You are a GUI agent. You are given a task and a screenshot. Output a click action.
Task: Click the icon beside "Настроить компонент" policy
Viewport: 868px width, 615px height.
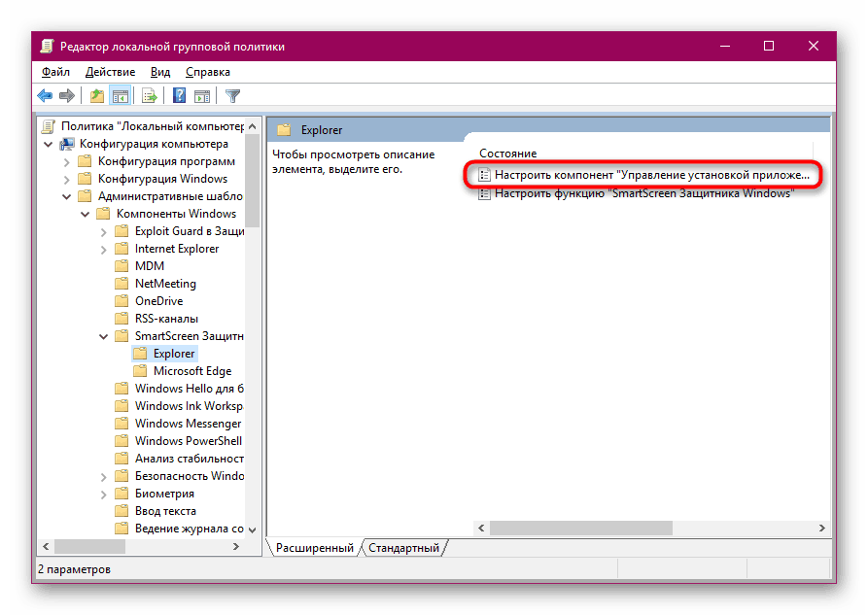pyautogui.click(x=484, y=175)
